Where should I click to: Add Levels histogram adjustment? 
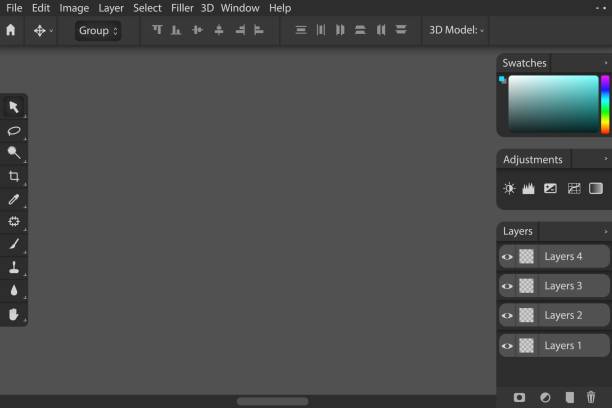click(x=528, y=189)
